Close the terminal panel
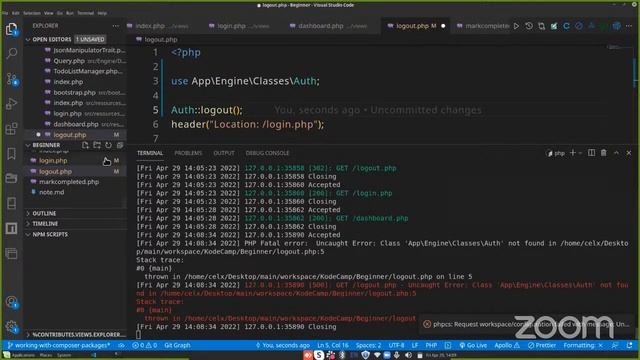Image resolution: width=640 pixels, height=360 pixels. [629, 153]
